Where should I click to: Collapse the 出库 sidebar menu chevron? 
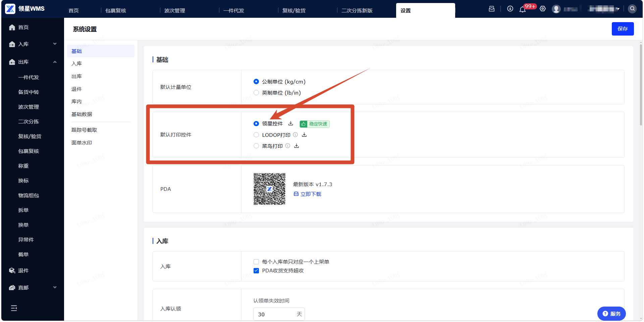click(x=55, y=62)
